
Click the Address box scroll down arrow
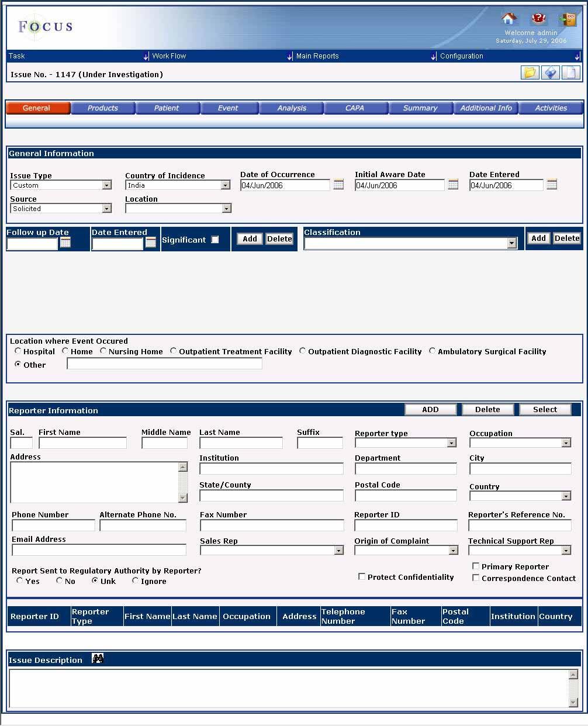coord(183,498)
